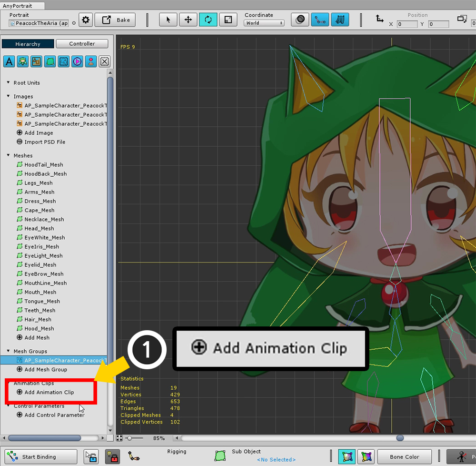Select the arrow Select tool

click(168, 20)
